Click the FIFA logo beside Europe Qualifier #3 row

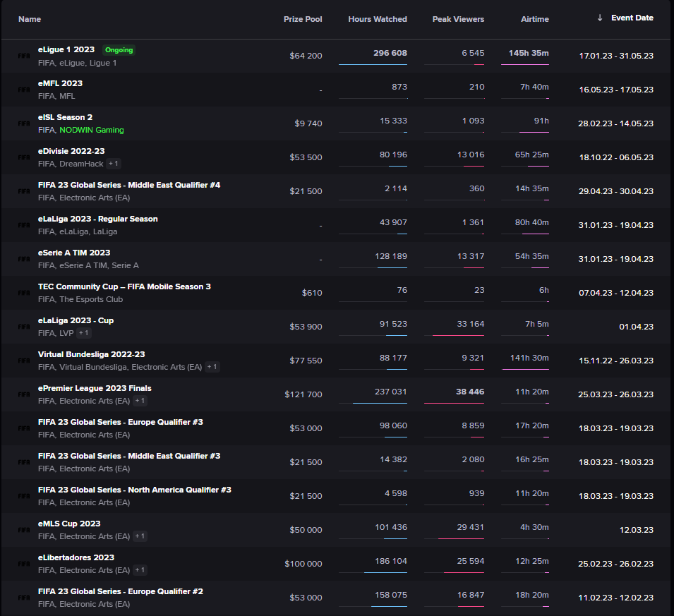coord(24,428)
